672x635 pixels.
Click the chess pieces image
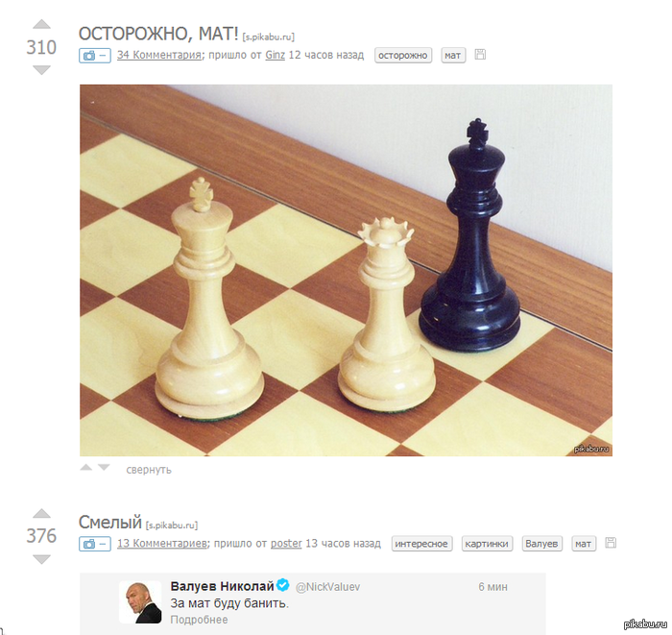click(346, 270)
